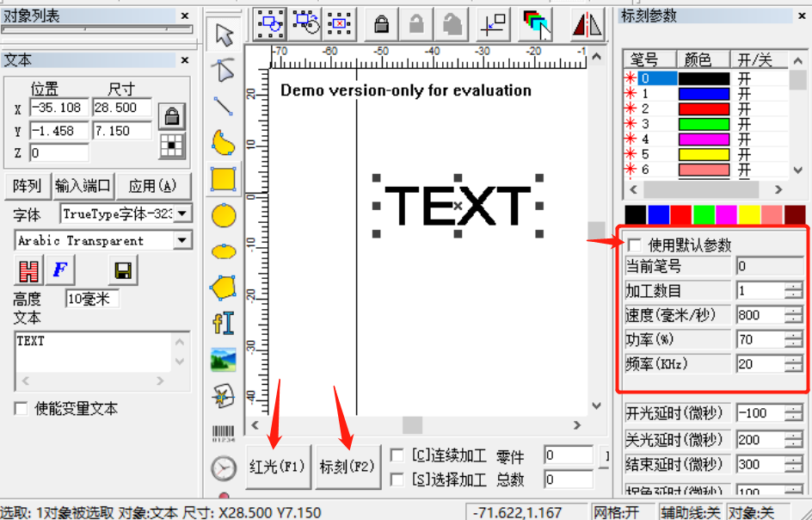
Task: Open the TrueType字体 type dropdown
Action: (x=181, y=214)
